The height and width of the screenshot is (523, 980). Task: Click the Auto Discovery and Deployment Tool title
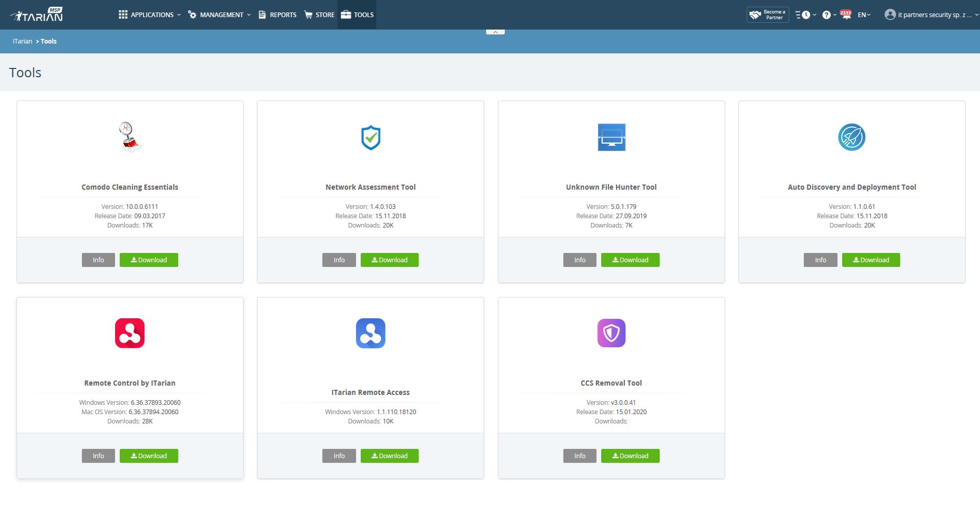[852, 187]
